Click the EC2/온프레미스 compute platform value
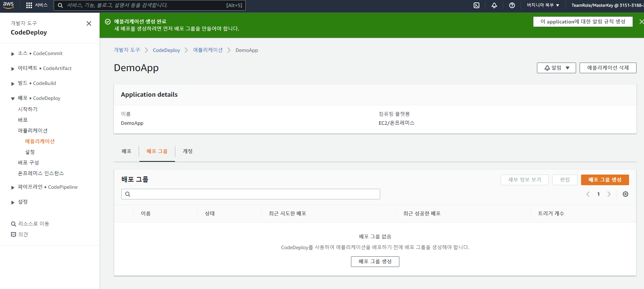Viewport: 644px width, 289px height. [396, 123]
